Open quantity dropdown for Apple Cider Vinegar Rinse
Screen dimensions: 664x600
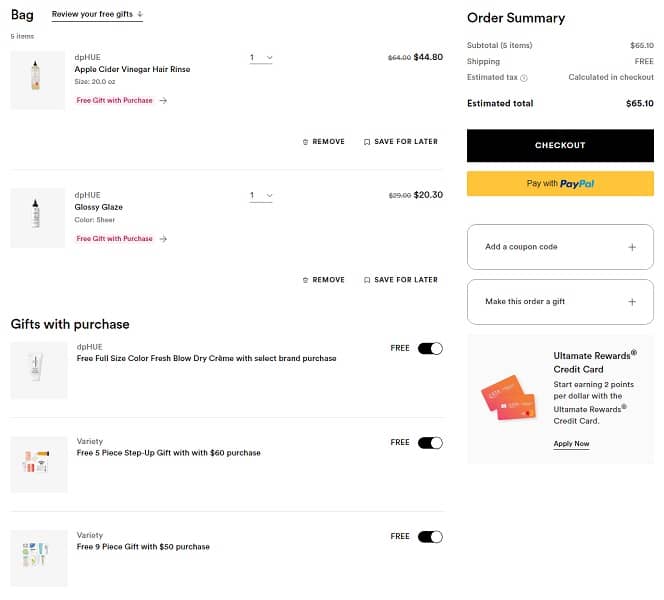pos(261,58)
